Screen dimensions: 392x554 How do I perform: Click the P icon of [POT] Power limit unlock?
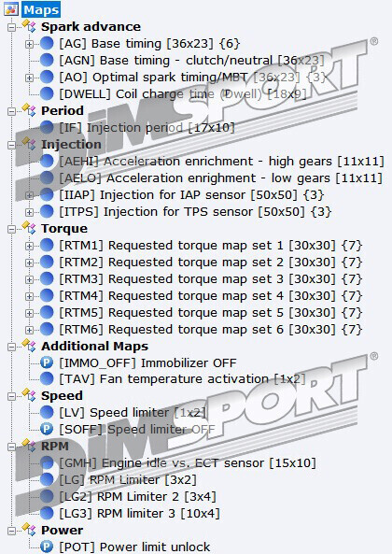coord(47,547)
